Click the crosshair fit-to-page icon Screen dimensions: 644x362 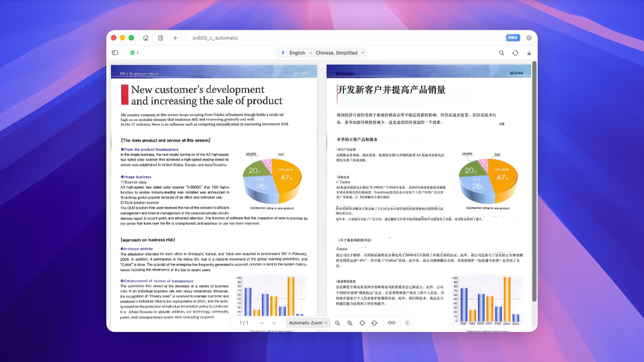coord(362,323)
